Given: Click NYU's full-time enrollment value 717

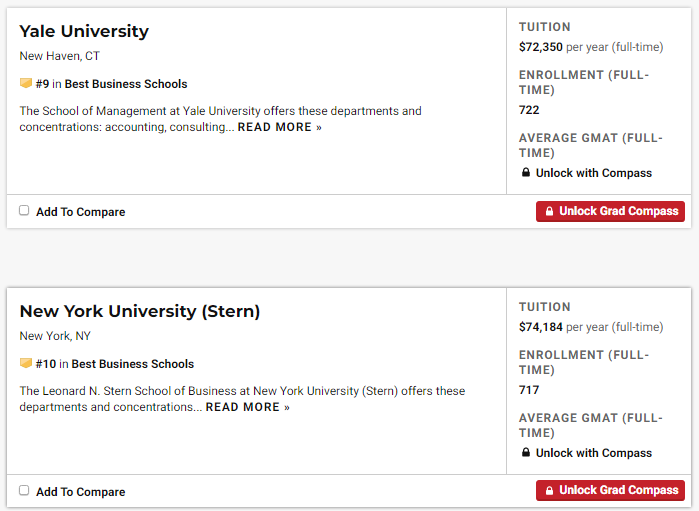Looking at the screenshot, I should pyautogui.click(x=529, y=390).
